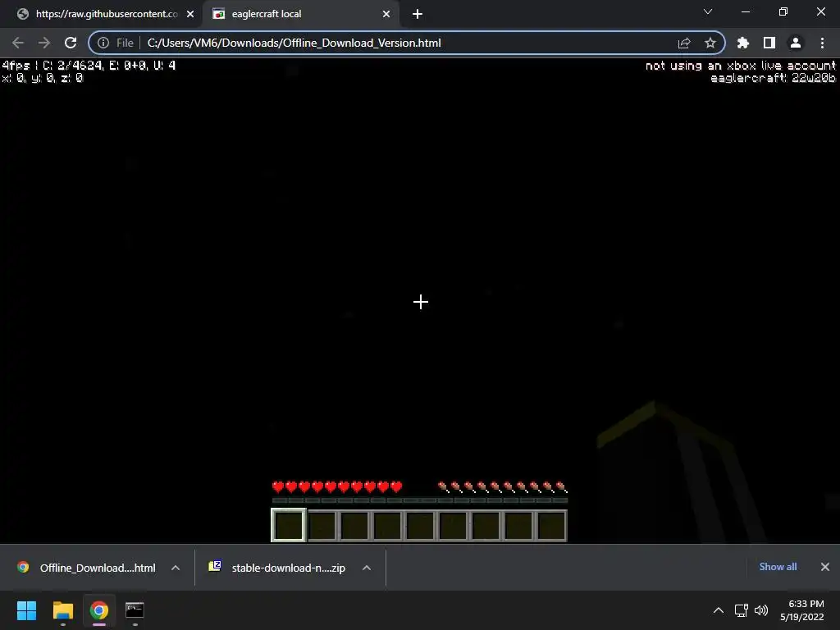This screenshot has height=630, width=840.
Task: Click the red hearts health bar
Action: tap(337, 487)
